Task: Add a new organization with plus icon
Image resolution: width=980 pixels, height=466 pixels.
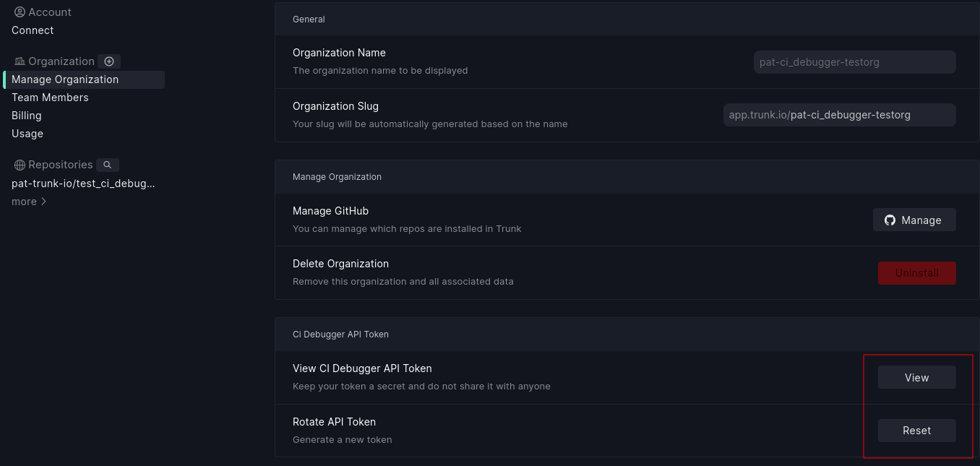Action: pyautogui.click(x=109, y=61)
